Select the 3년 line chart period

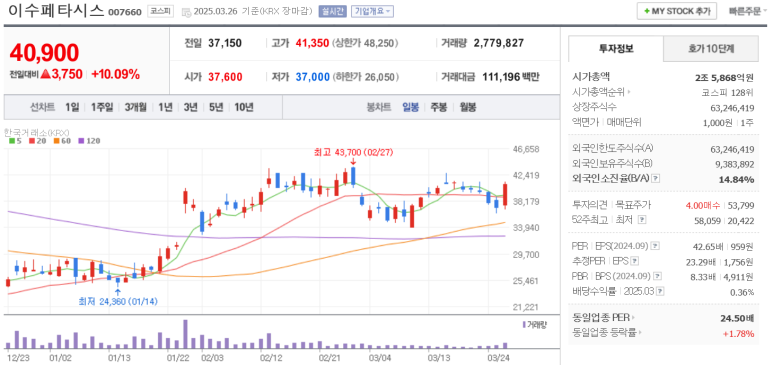point(190,107)
